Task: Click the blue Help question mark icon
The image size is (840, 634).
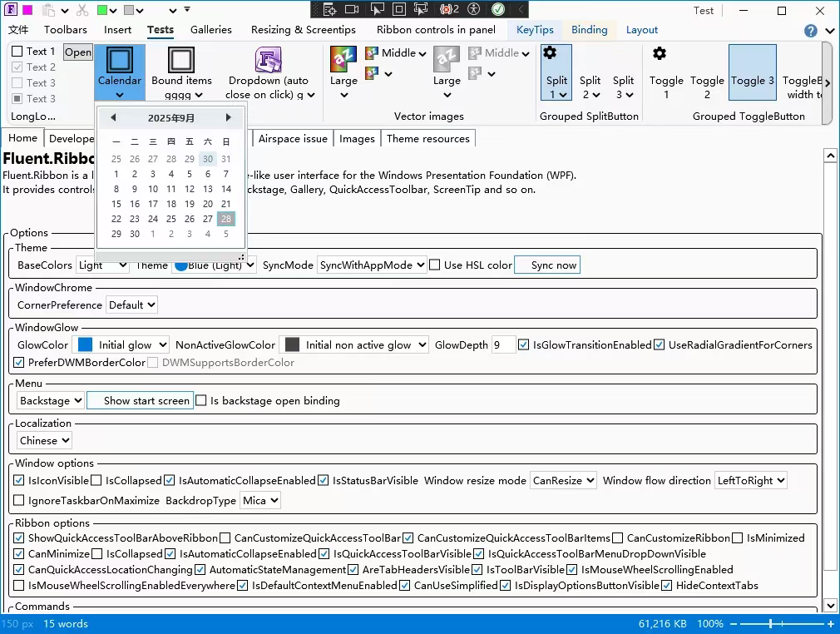Action: pos(811,31)
